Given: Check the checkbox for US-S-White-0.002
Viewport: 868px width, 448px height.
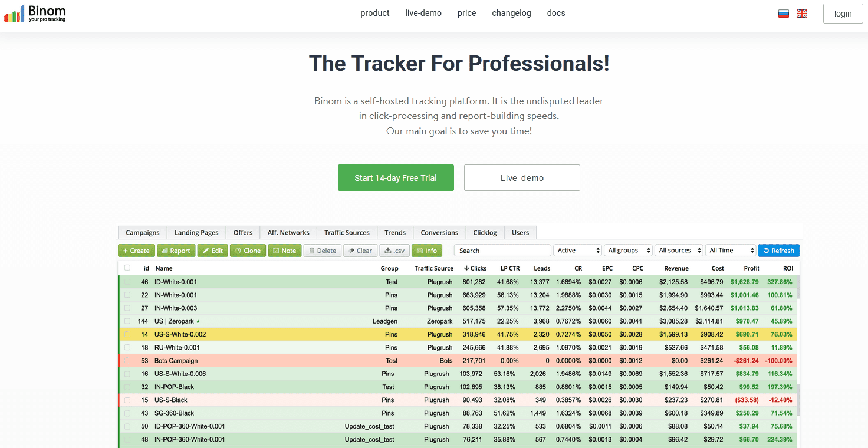Looking at the screenshot, I should pos(127,334).
